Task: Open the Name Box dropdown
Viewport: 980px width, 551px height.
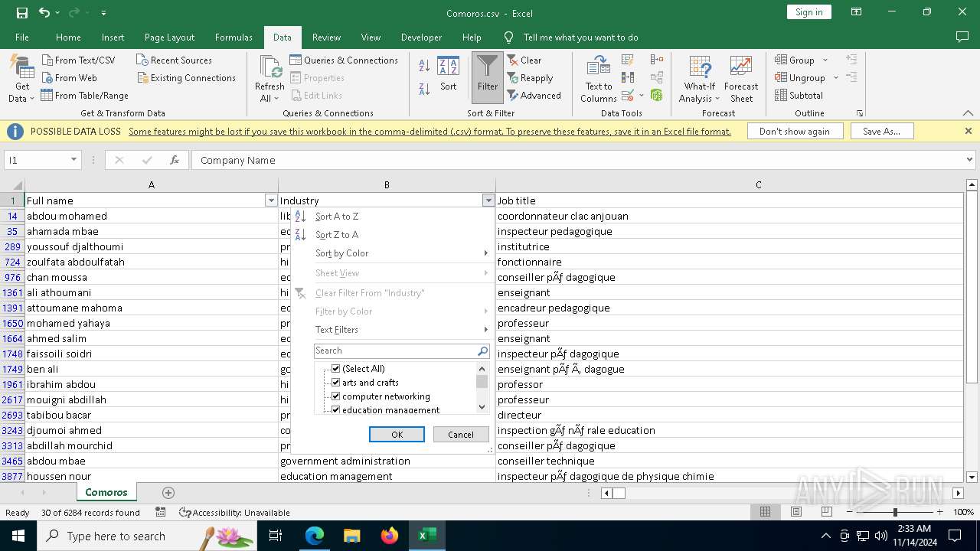Action: tap(74, 160)
